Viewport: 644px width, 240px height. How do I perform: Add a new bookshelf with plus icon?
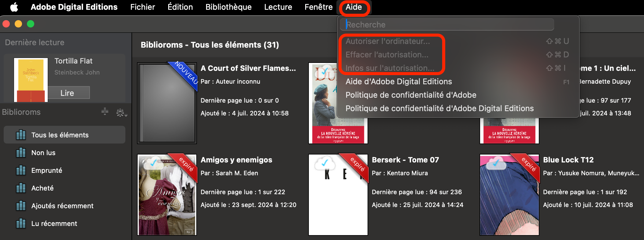tap(105, 111)
